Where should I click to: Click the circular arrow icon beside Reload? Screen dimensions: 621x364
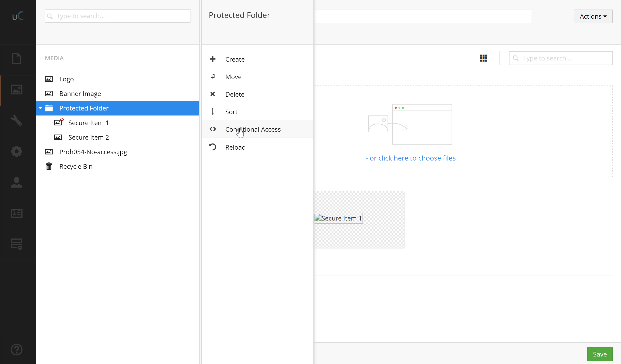click(x=213, y=147)
